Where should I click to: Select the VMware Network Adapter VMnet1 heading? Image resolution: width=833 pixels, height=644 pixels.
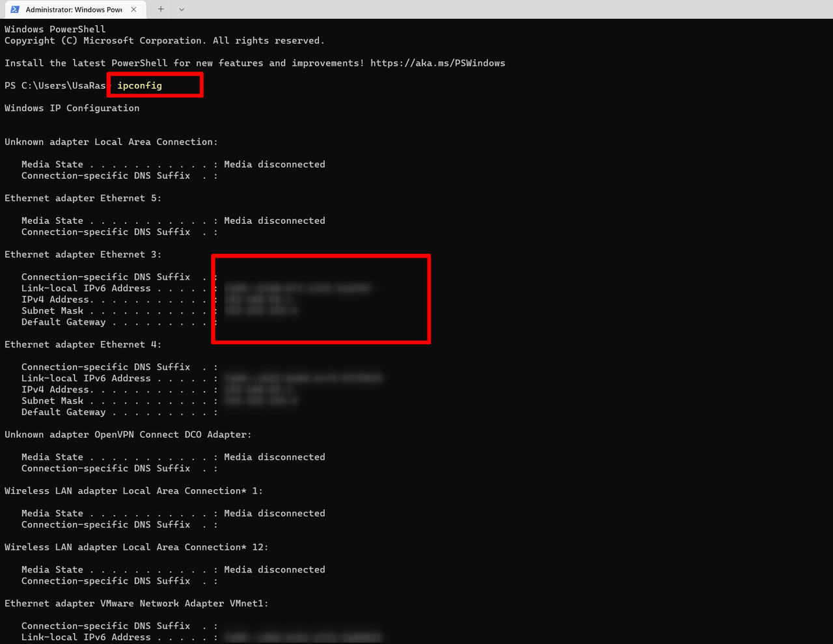pos(136,603)
